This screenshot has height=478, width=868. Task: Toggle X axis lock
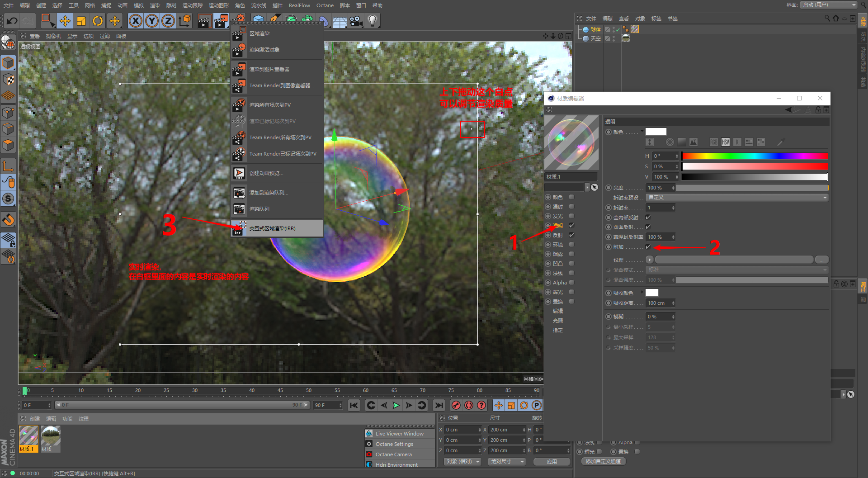136,21
